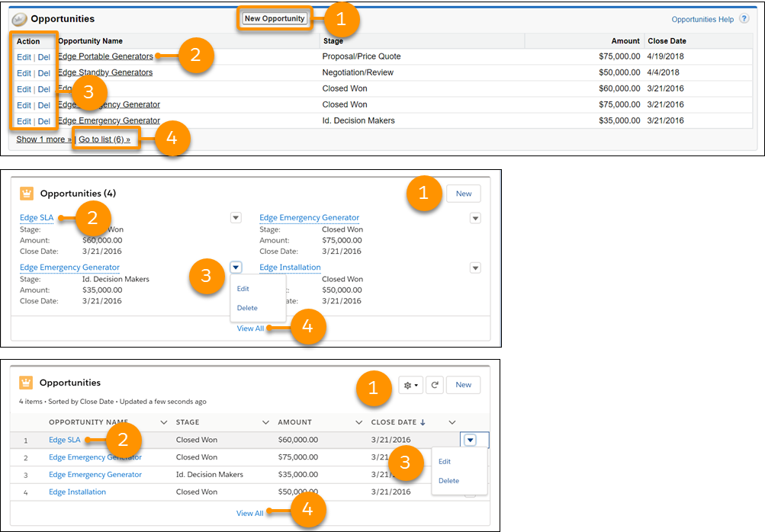Select Edit from the open row menu
This screenshot has width=765, height=532.
point(445,460)
